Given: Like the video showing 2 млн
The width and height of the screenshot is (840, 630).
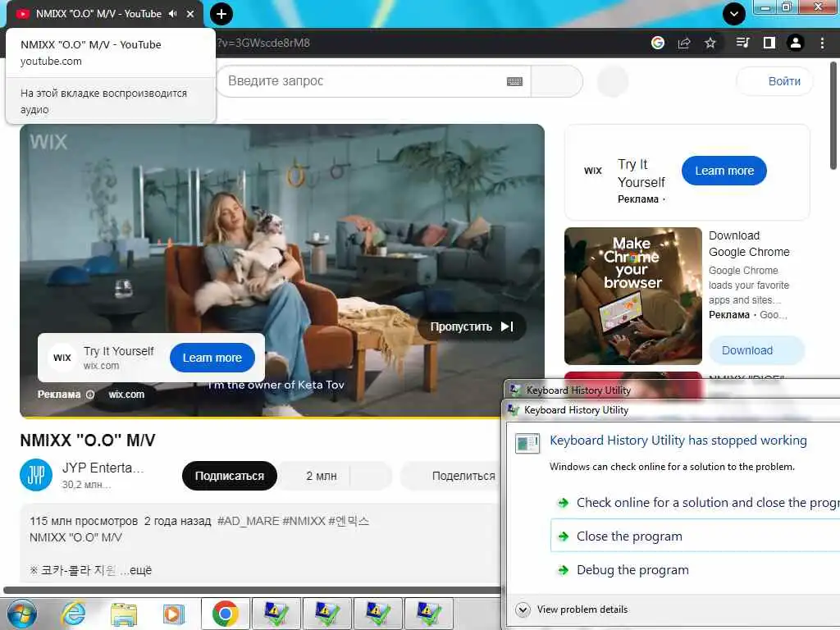Looking at the screenshot, I should 315,476.
